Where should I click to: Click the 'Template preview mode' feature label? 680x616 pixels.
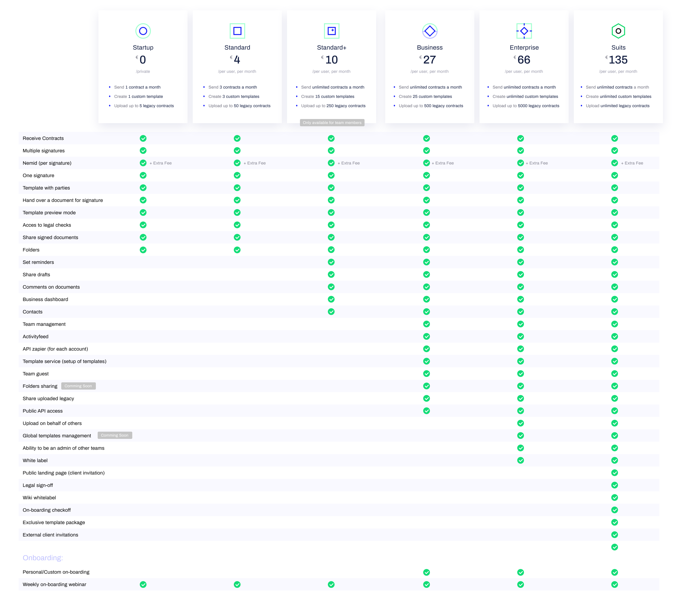[x=49, y=213]
